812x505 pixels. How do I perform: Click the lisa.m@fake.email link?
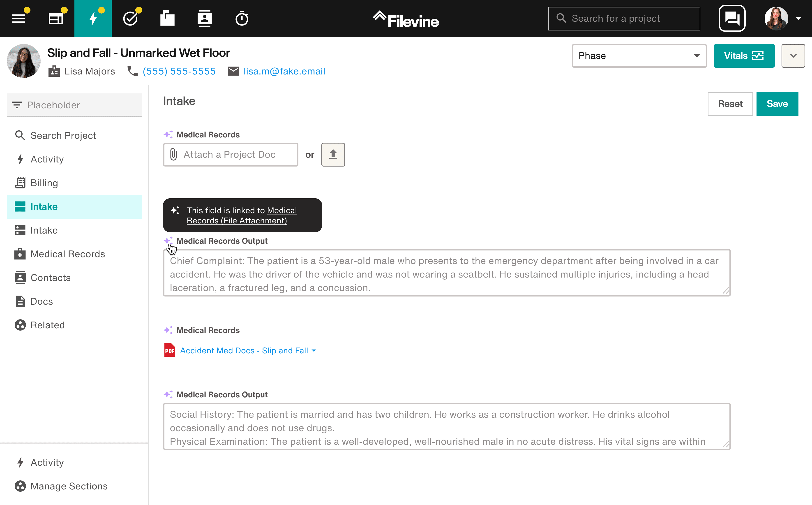[284, 71]
